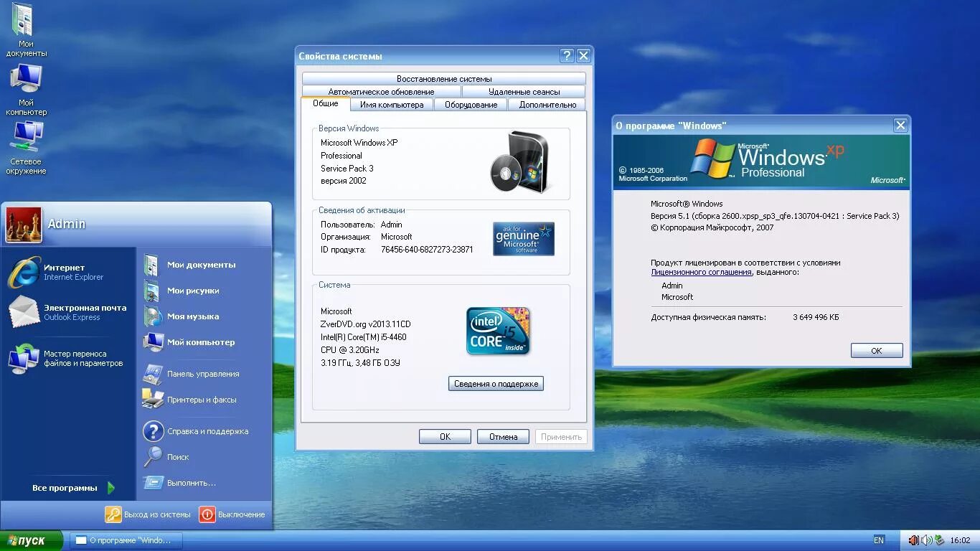Click the Intel Core i5 logo
This screenshot has height=551, width=980.
point(499,331)
